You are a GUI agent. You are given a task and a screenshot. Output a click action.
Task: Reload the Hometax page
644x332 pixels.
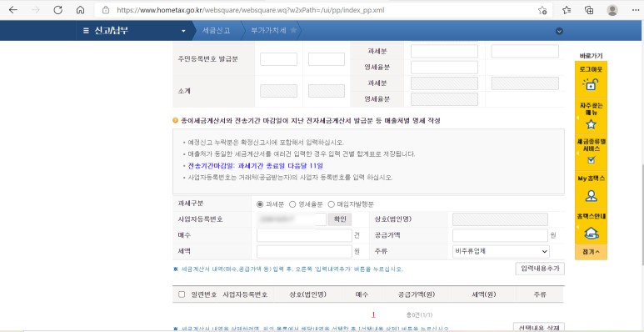coord(58,10)
